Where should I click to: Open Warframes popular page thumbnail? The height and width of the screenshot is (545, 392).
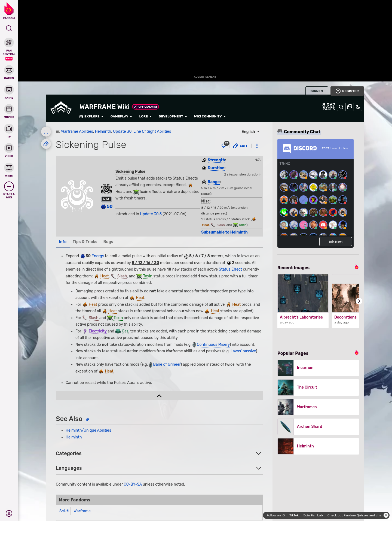286,407
